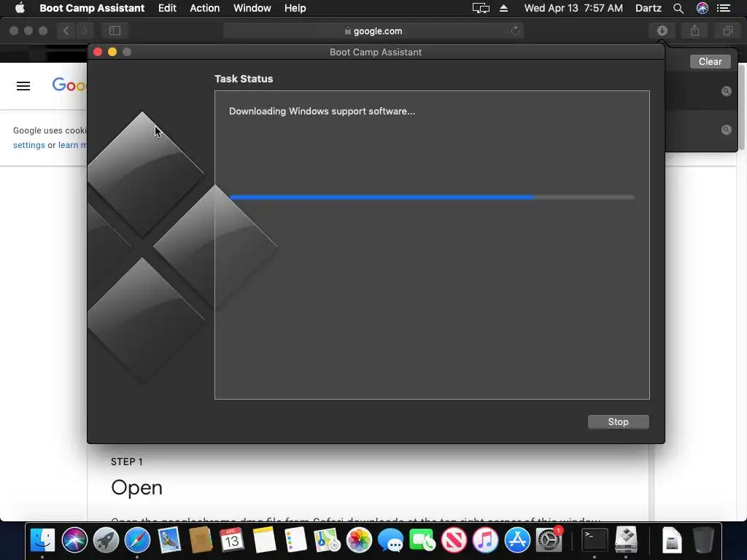
Task: Toggle Safari sidebar button
Action: tap(115, 31)
